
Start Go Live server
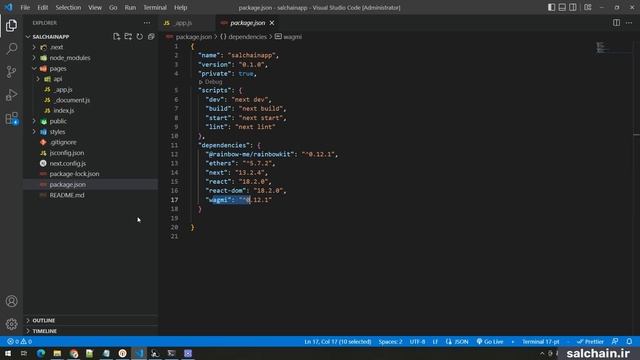490,342
